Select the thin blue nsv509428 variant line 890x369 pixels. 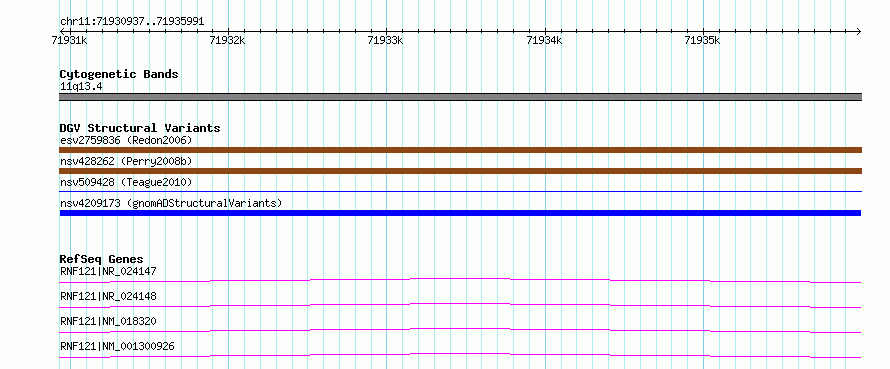click(460, 192)
